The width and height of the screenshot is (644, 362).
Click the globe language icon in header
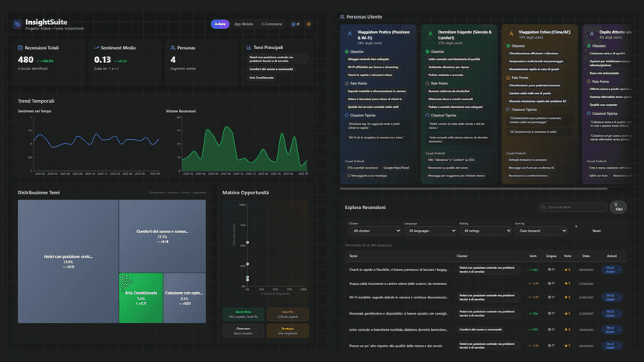point(295,24)
